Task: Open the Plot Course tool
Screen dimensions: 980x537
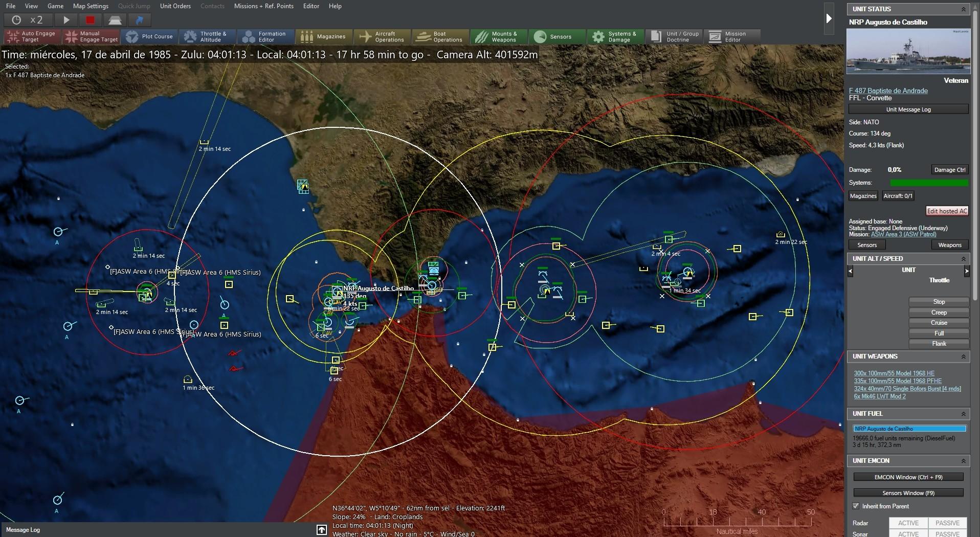Action: [x=150, y=36]
